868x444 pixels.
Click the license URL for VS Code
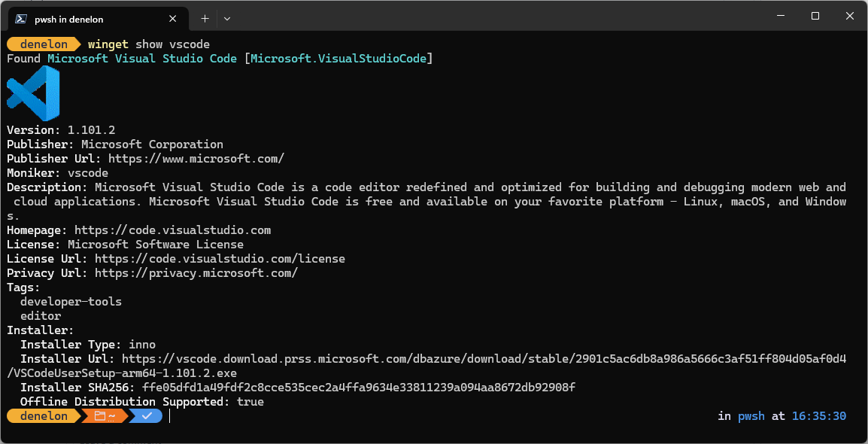[218, 258]
